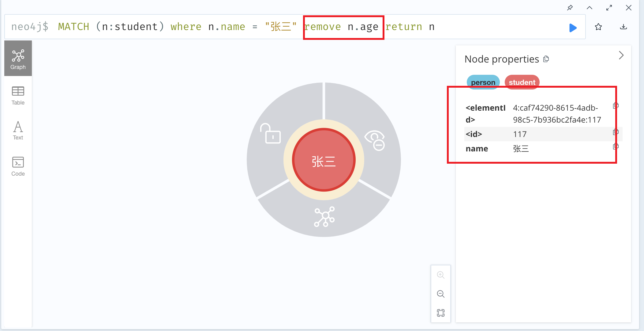This screenshot has width=644, height=331.
Task: Copy all node properties to clipboard
Action: [x=546, y=59]
